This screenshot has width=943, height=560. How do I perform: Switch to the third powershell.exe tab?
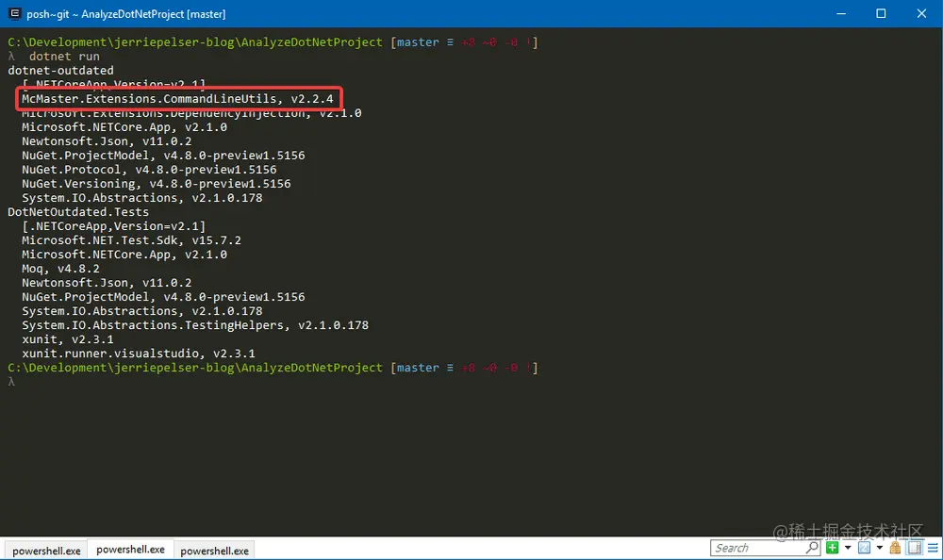[214, 551]
